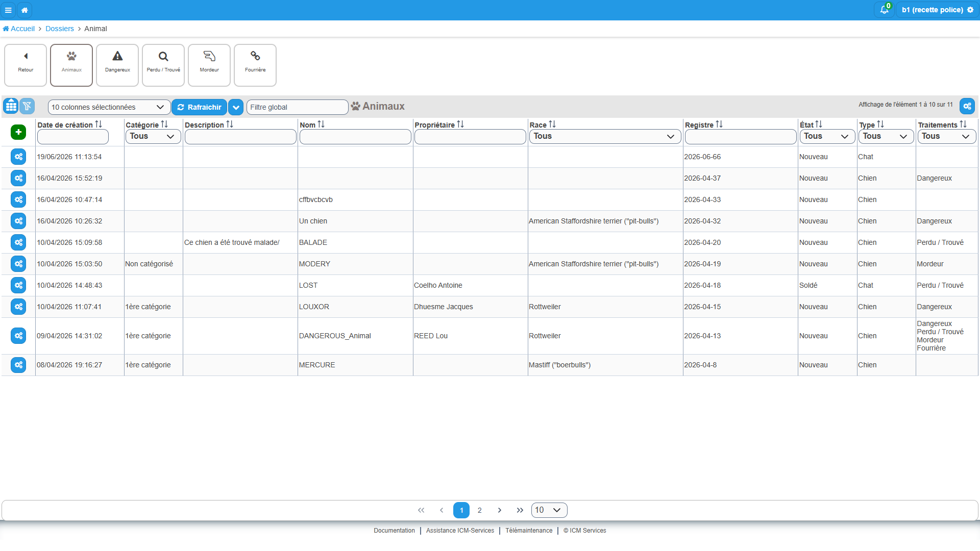Open the Dangereux warning tab
Viewport: 980px width, 551px height.
(x=117, y=65)
